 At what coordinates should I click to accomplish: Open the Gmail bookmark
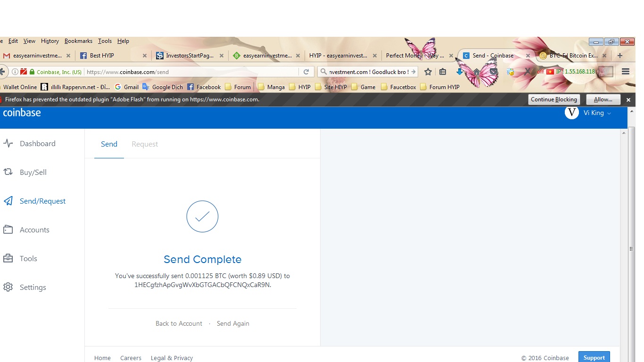[x=127, y=87]
